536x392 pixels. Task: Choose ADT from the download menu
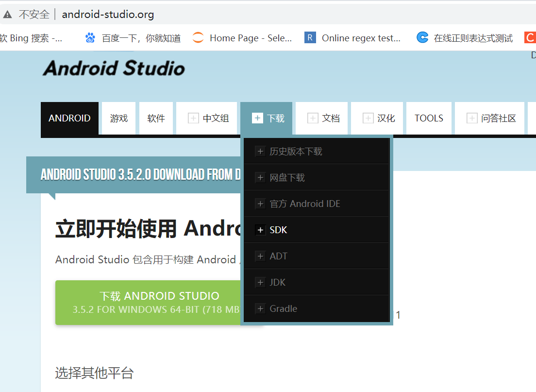pyautogui.click(x=317, y=256)
